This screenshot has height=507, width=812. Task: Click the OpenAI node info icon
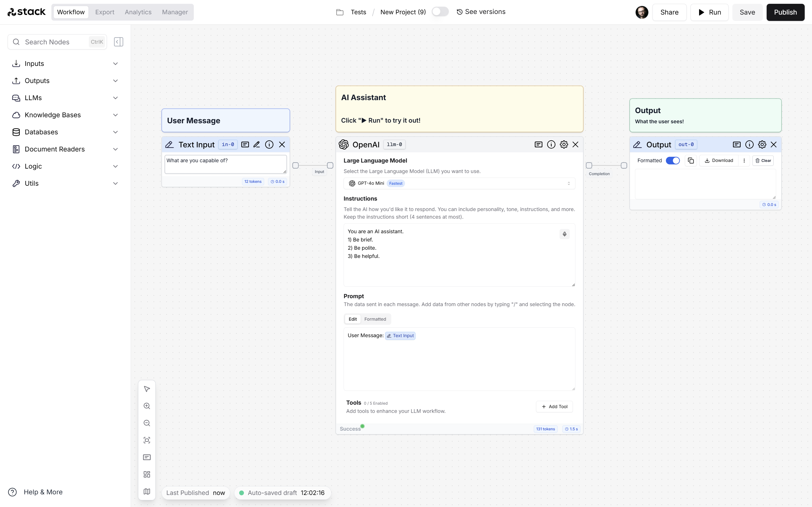(551, 144)
